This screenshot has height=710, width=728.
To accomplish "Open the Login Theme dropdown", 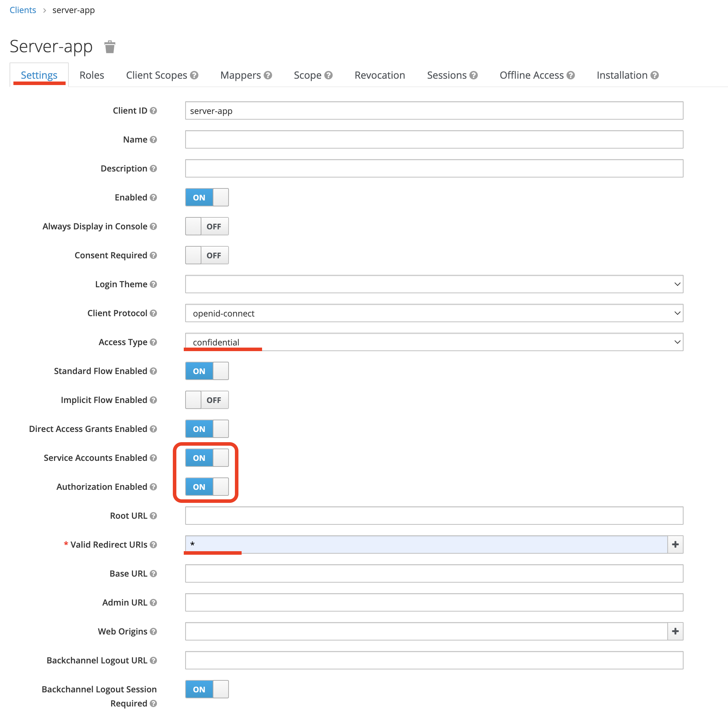I will click(433, 284).
